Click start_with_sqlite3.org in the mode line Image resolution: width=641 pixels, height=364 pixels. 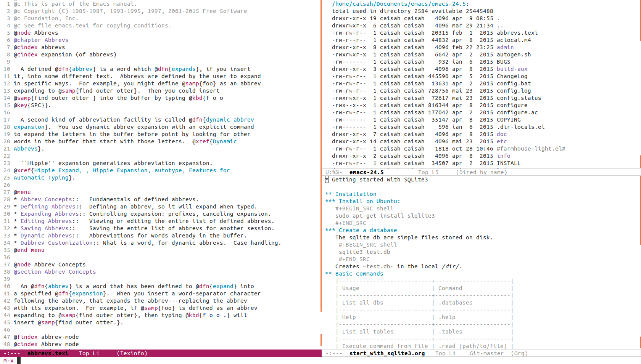[387, 353]
